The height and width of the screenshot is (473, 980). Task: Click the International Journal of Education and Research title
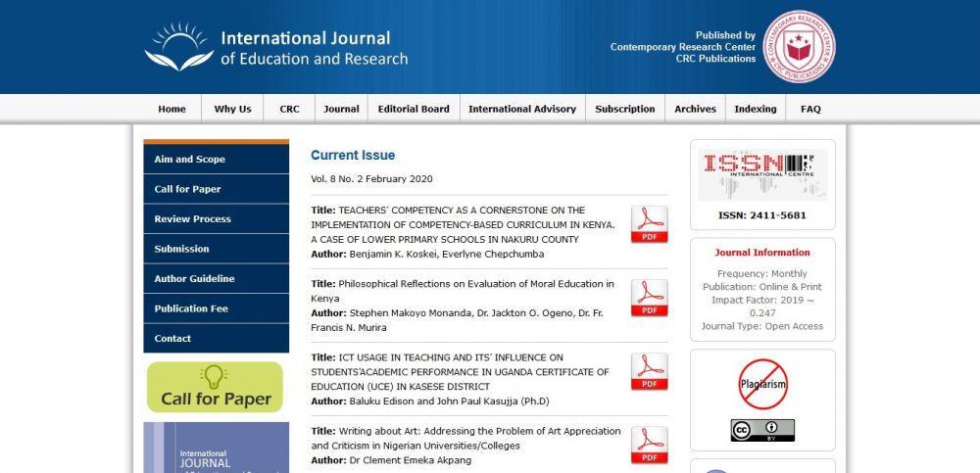point(315,49)
